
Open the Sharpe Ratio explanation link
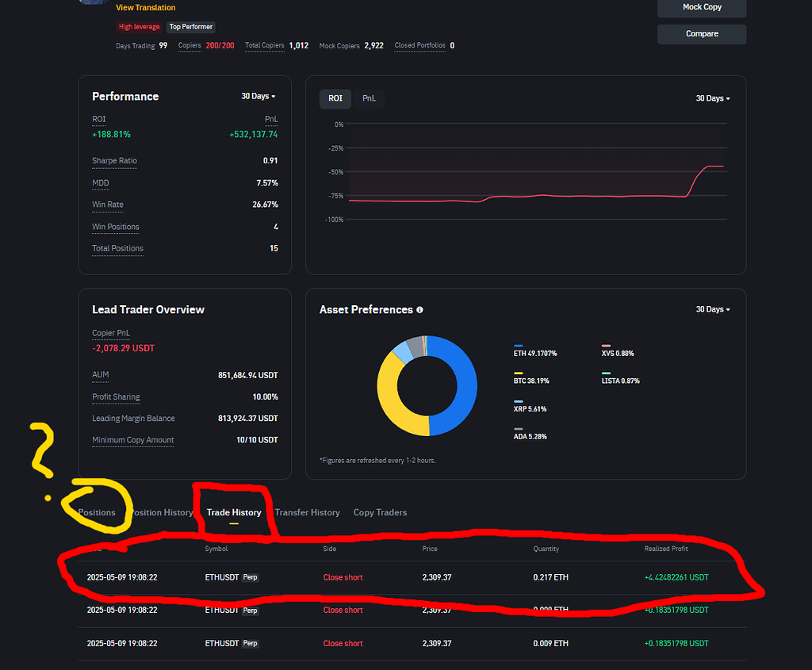114,161
